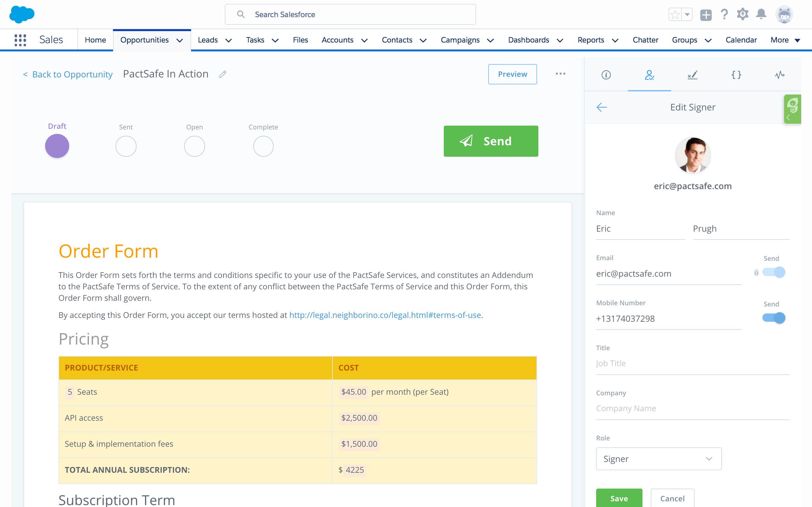Screen dimensions: 812x507
Task: Open the info panel icon
Action: coord(606,75)
